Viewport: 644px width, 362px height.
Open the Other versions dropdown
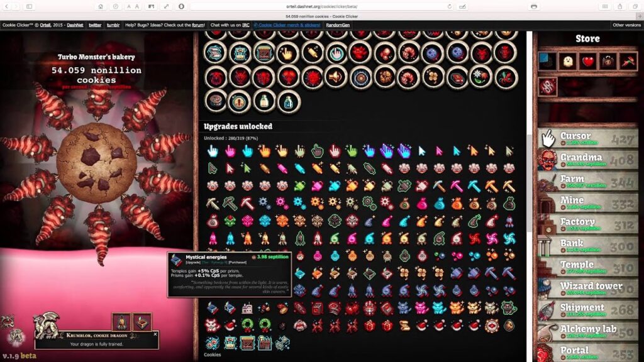pos(626,25)
